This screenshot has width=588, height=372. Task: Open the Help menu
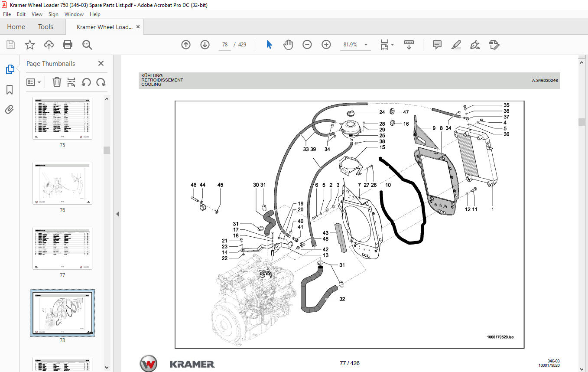pos(95,14)
